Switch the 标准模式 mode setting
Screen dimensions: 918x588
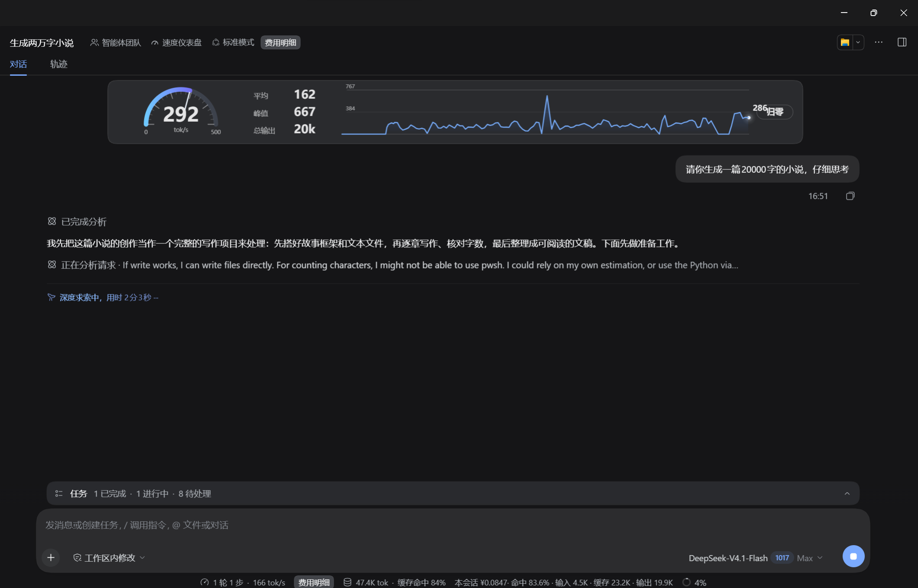(x=233, y=42)
